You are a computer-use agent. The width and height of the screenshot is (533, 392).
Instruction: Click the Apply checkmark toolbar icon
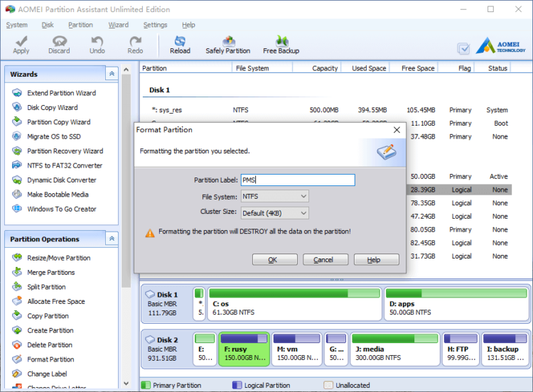click(21, 41)
